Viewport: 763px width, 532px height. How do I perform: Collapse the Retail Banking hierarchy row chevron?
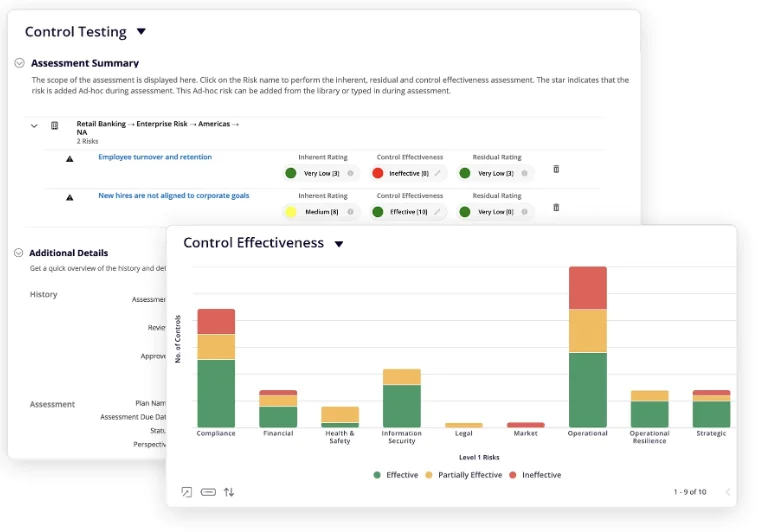click(x=34, y=126)
